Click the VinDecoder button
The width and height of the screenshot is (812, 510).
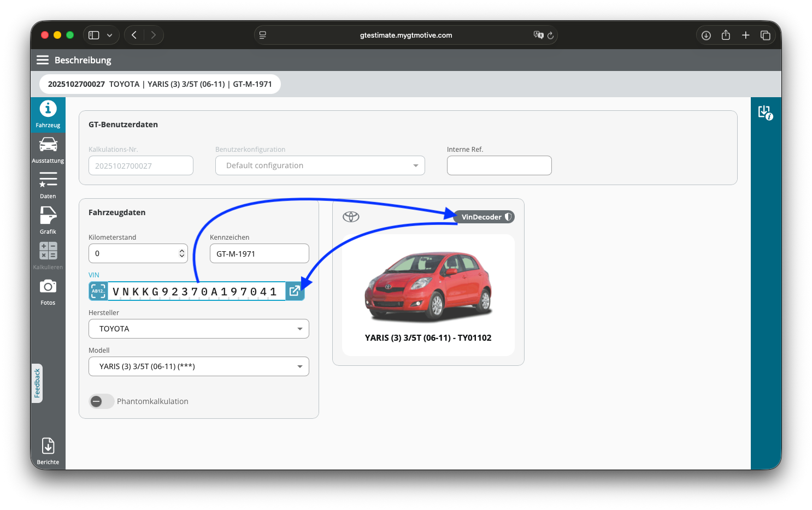tap(484, 217)
